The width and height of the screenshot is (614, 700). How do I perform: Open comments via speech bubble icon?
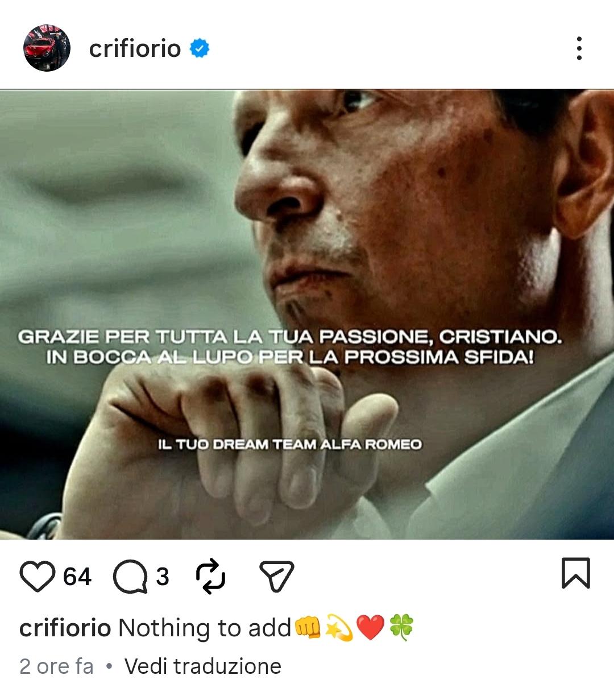pyautogui.click(x=130, y=577)
